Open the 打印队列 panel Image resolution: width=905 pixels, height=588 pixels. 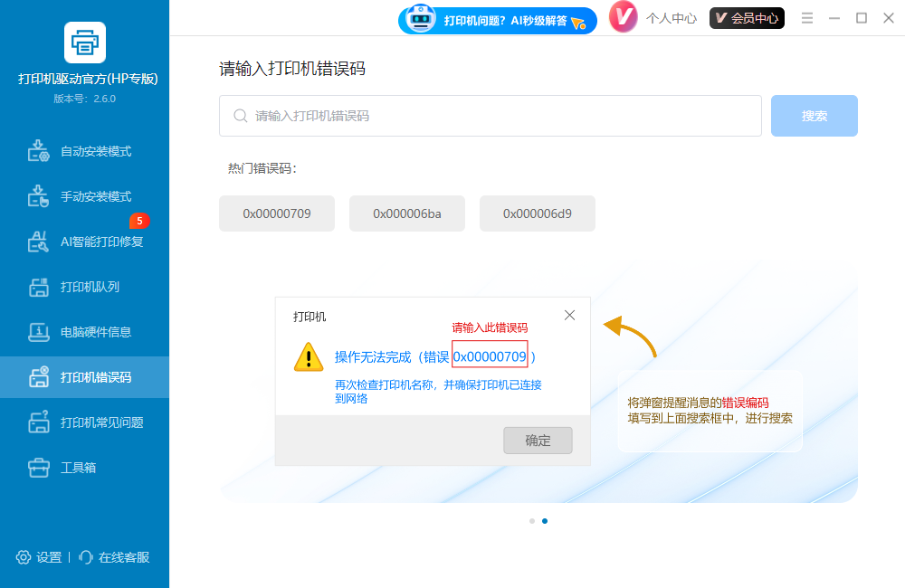coord(40,287)
